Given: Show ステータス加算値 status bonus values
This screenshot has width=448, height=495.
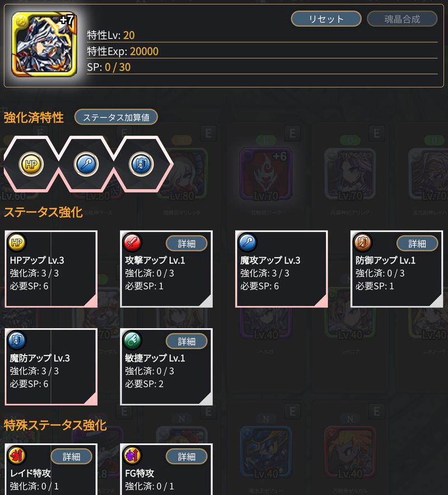Looking at the screenshot, I should 116,117.
